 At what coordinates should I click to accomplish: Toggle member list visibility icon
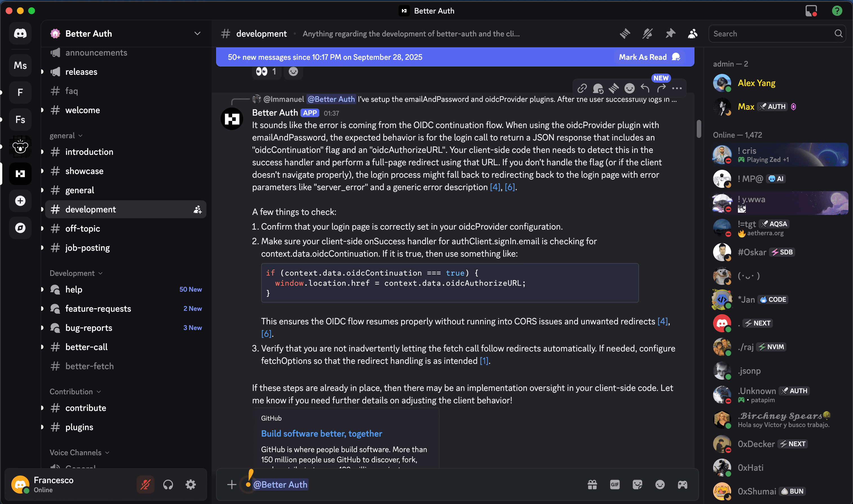(693, 34)
